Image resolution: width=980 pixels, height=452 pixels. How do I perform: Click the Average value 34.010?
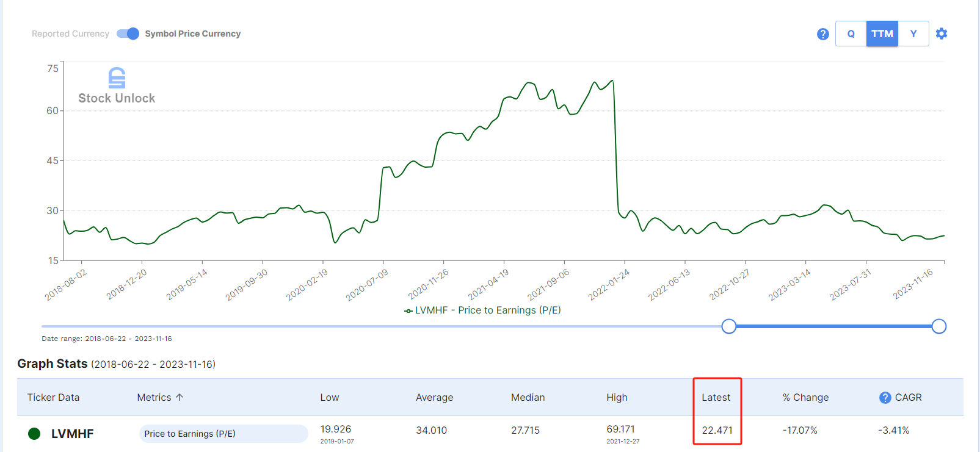[x=432, y=430]
